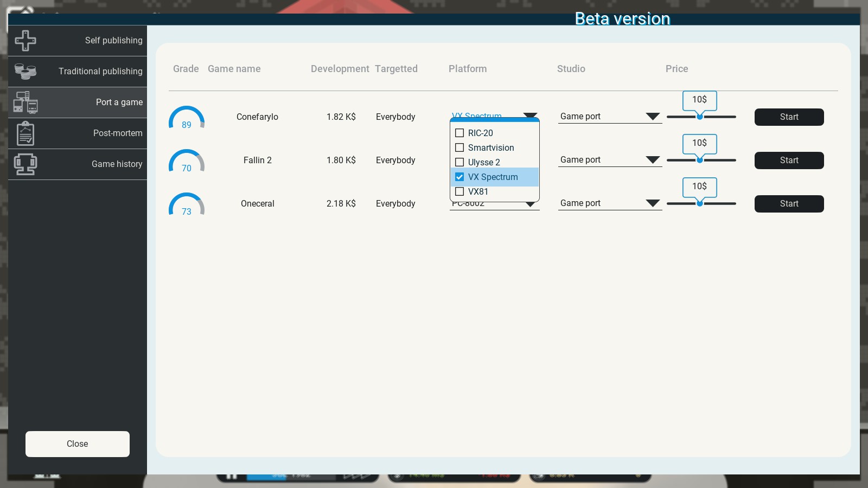Click the price slider handle for Oneceral
868x488 pixels.
coord(700,204)
